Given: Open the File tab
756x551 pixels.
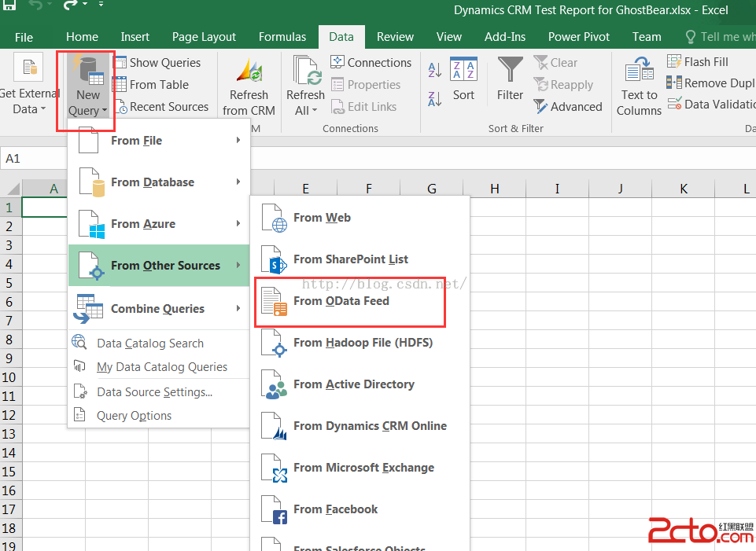Looking at the screenshot, I should [24, 37].
